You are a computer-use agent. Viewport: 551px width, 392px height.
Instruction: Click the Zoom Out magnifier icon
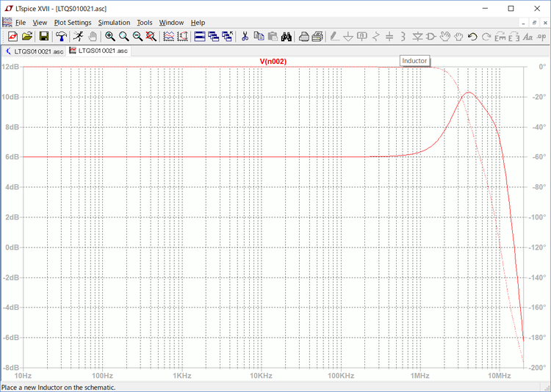[x=137, y=36]
